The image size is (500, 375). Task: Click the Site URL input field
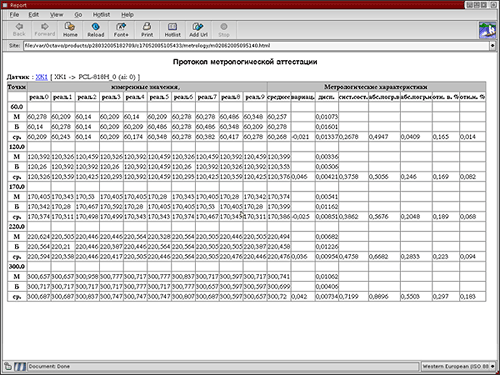tap(256, 46)
